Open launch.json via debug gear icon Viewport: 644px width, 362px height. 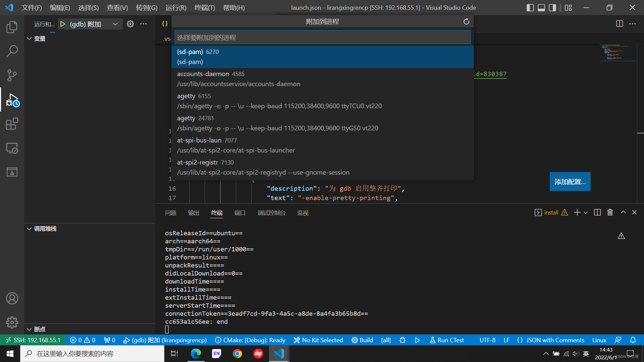(130, 24)
